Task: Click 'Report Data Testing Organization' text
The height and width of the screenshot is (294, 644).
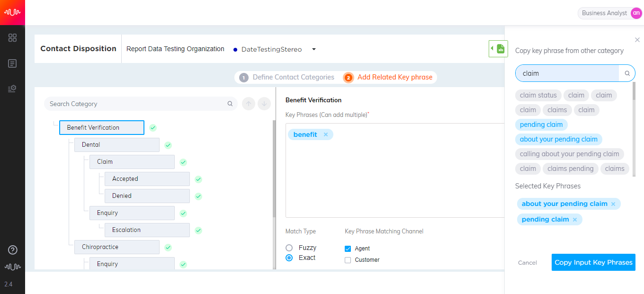Action: 175,49
